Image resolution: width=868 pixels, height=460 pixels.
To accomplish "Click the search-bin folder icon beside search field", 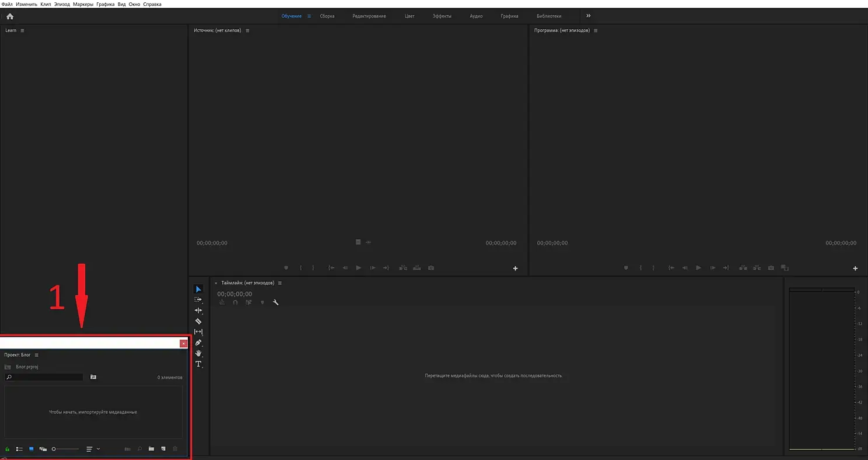I will (x=93, y=377).
